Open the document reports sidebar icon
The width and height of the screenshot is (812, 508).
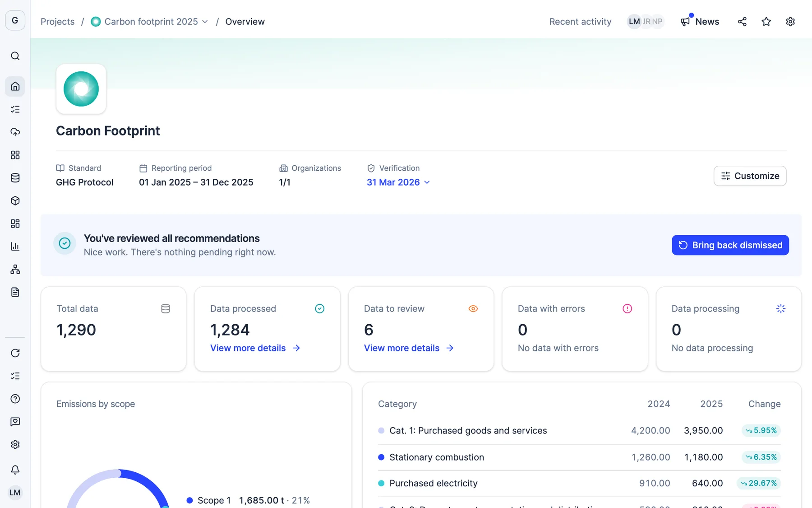tap(15, 292)
